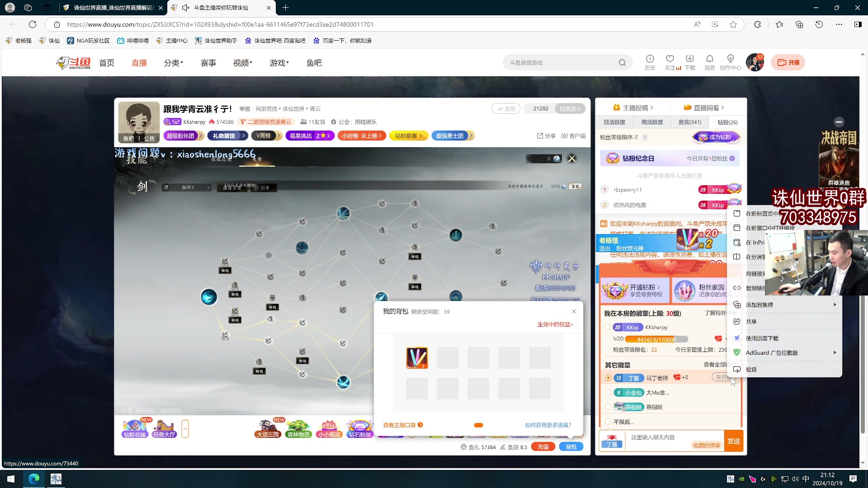Screen dimensions: 868x488
Task: Choose 检查 inspect in context menu
Action: (785, 370)
